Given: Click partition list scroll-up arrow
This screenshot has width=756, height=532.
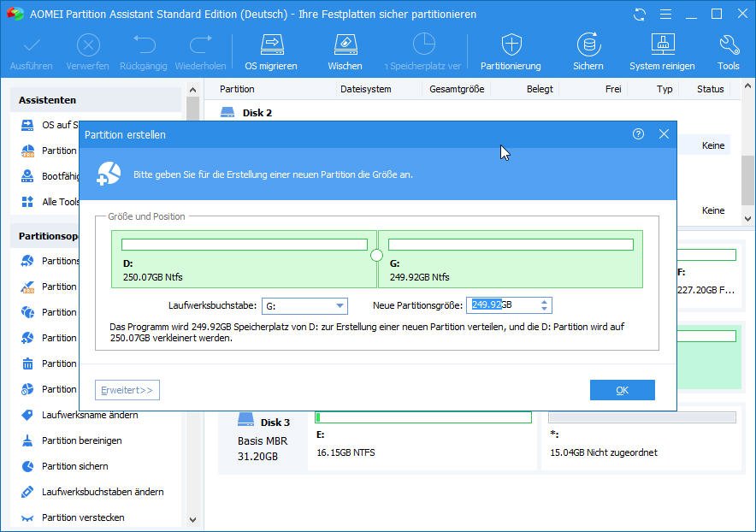Looking at the screenshot, I should pyautogui.click(x=747, y=86).
